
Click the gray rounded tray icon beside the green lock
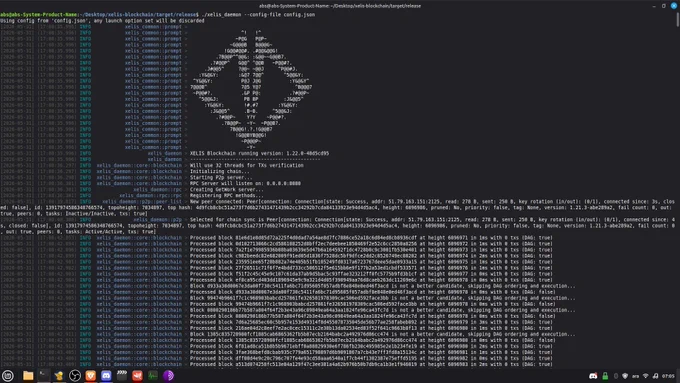pyautogui.click(x=615, y=376)
